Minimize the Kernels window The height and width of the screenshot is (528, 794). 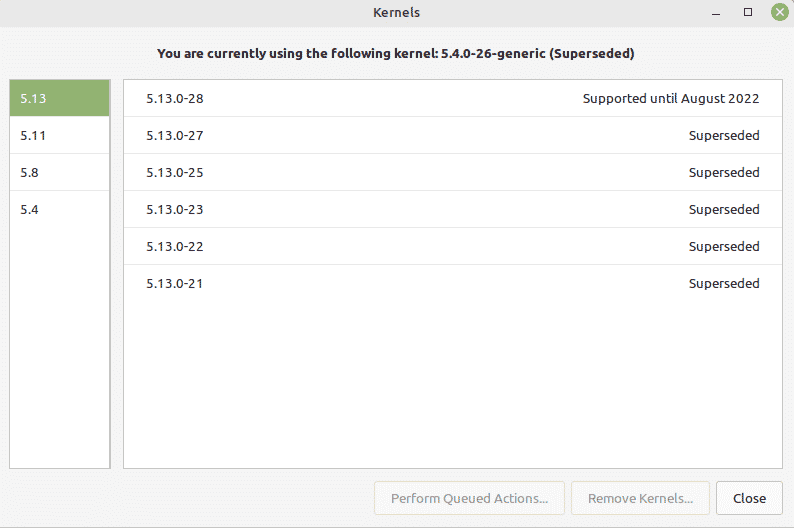click(x=716, y=13)
